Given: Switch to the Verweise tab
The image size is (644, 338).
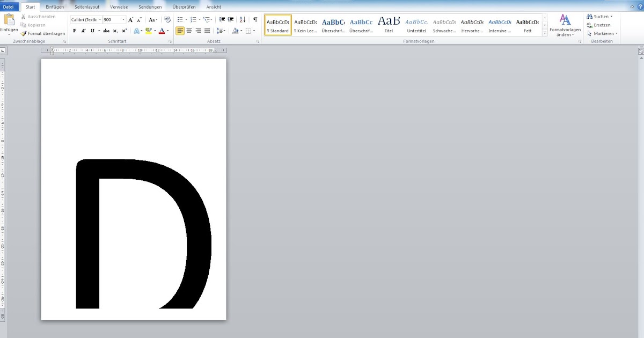Looking at the screenshot, I should [x=119, y=7].
